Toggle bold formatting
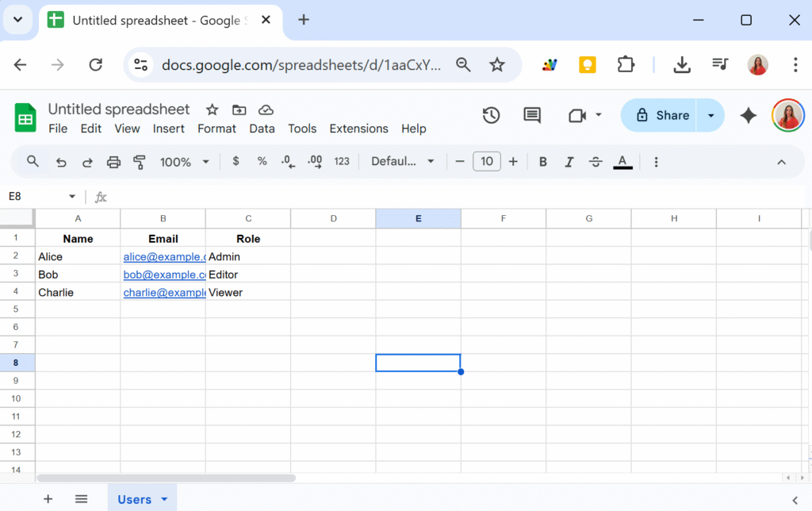Screen dimensions: 812x511 coord(543,162)
